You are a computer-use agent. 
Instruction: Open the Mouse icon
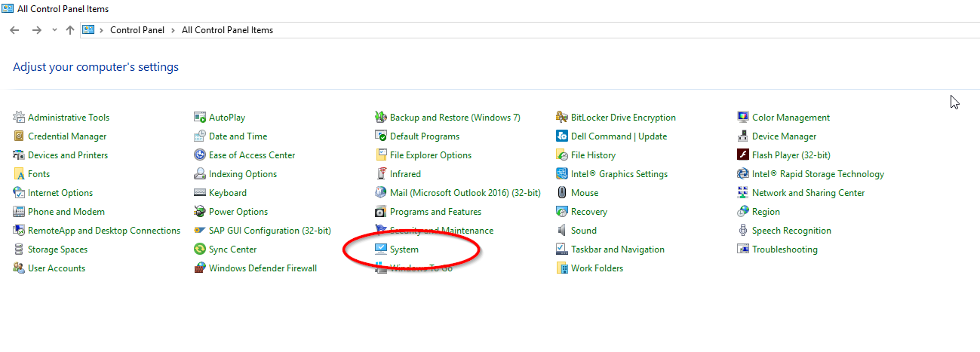[562, 192]
